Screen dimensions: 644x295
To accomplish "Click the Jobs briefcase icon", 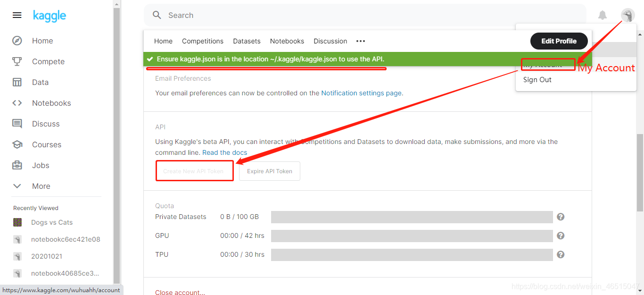I will [x=17, y=165].
